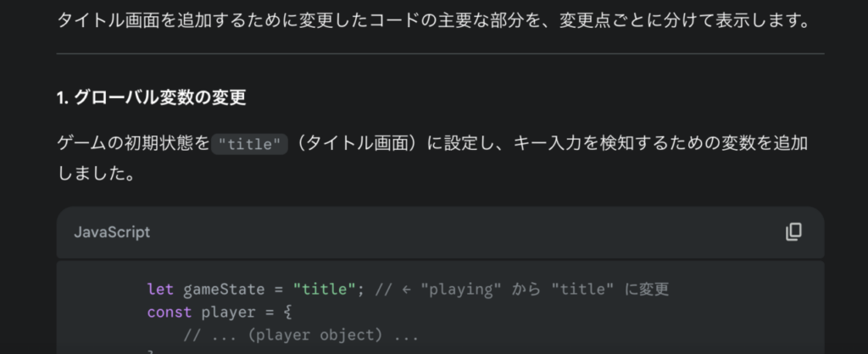Click the intro sentence starting with タイトル画面を追加

(432, 19)
